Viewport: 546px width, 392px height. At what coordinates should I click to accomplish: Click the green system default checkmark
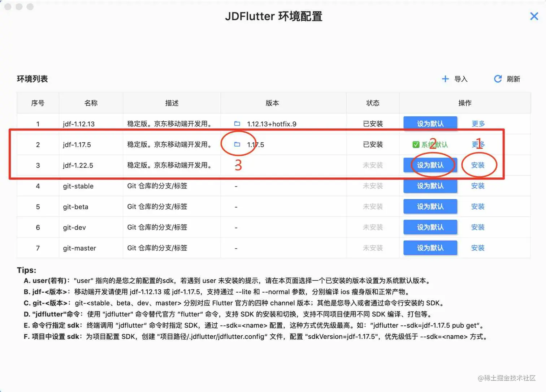click(x=416, y=145)
